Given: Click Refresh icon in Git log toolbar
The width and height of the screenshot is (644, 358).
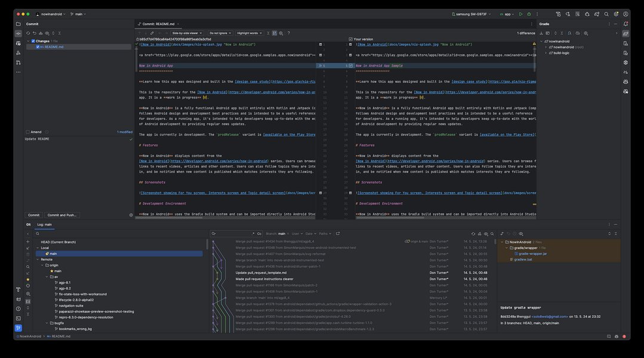Looking at the screenshot, I should 473,234.
